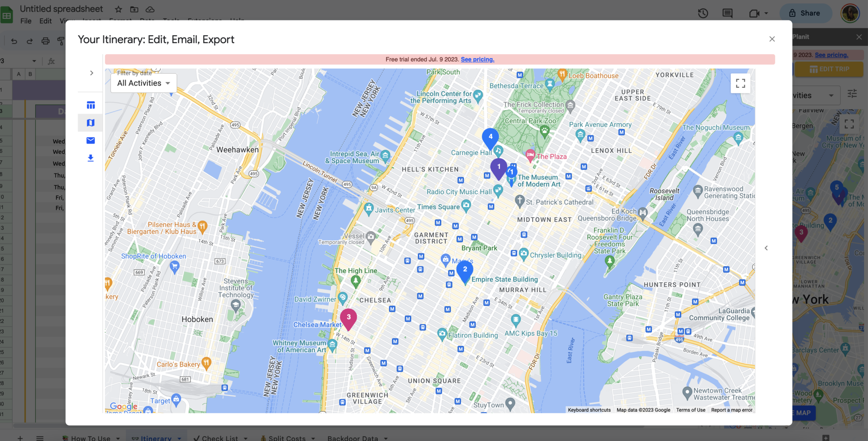Switch to the How To Use sheet tab
Screen dimensions: 868x441
coord(90,438)
